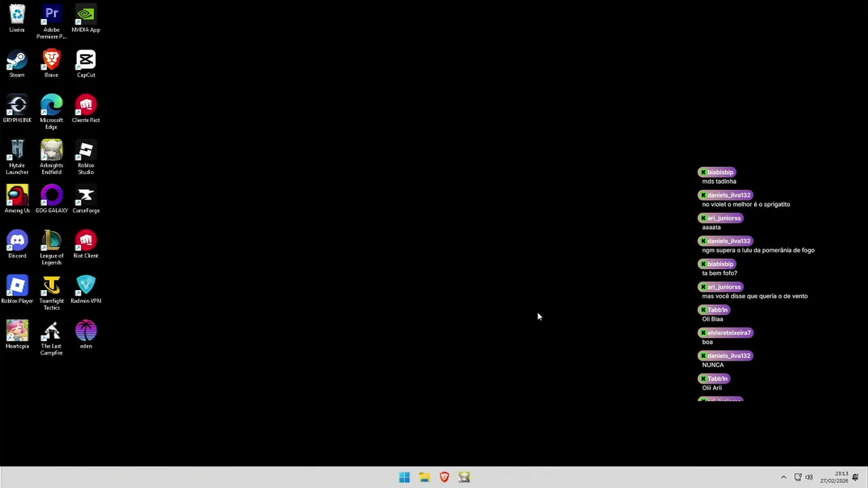This screenshot has height=488, width=868.
Task: Click chat message "NUNCA"
Action: pyautogui.click(x=713, y=365)
